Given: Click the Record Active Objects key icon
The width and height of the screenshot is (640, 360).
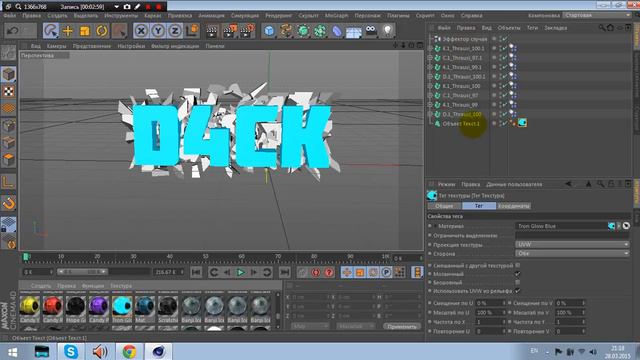Looking at the screenshot, I should pos(302,272).
